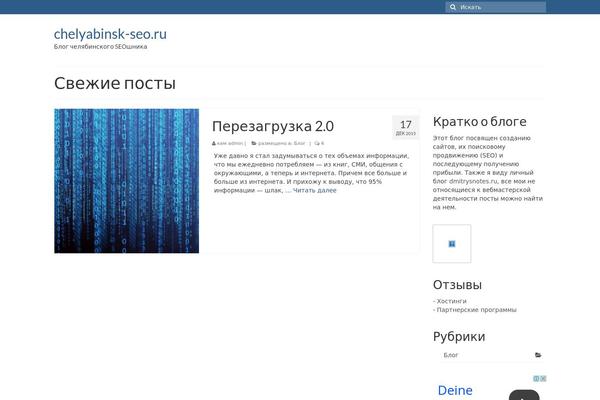Click the 'Свежие посты' heading
Image resolution: width=600 pixels, height=400 pixels.
pos(115,83)
